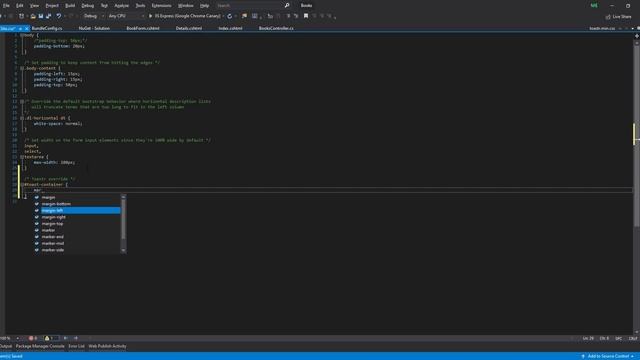Switch to the BundleConfig.cs tab

[47, 29]
